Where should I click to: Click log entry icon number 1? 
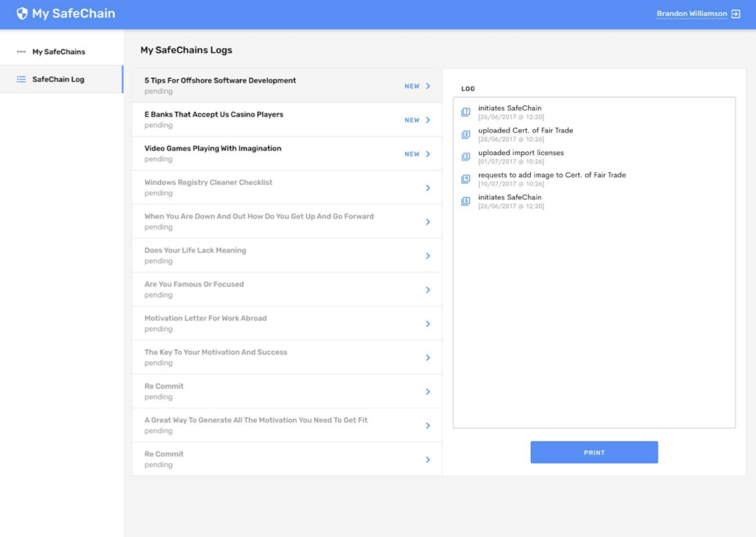(x=465, y=112)
